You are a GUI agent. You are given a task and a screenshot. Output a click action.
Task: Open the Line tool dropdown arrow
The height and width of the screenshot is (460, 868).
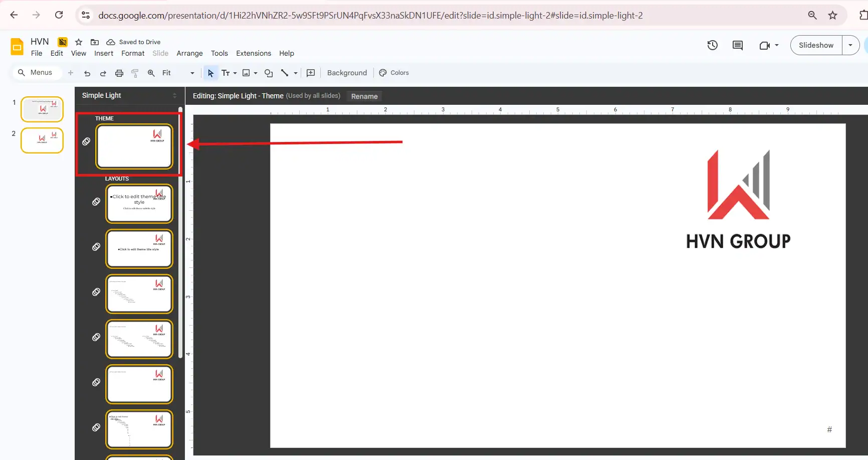coord(296,73)
